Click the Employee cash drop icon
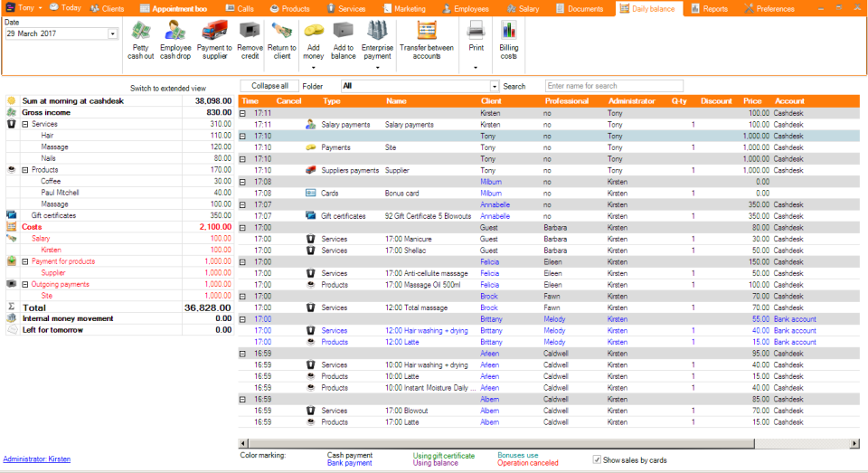The height and width of the screenshot is (473, 868). [x=175, y=32]
